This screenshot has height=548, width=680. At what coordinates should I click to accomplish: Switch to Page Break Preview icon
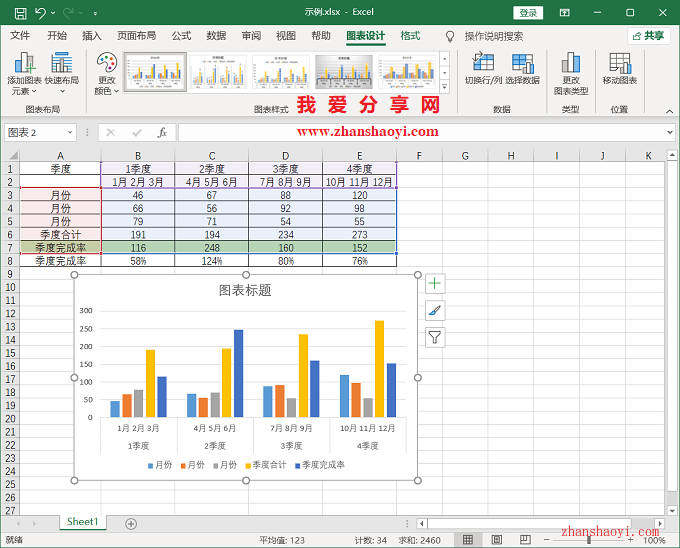click(x=525, y=540)
